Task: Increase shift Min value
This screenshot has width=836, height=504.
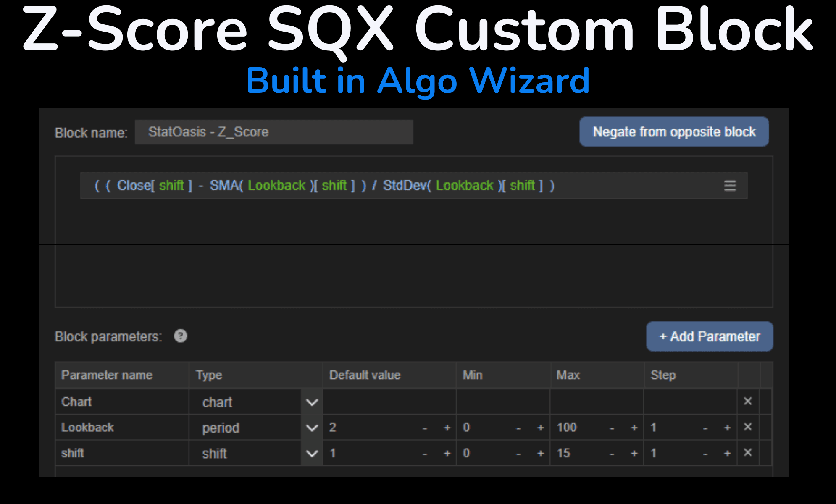Action: click(540, 453)
